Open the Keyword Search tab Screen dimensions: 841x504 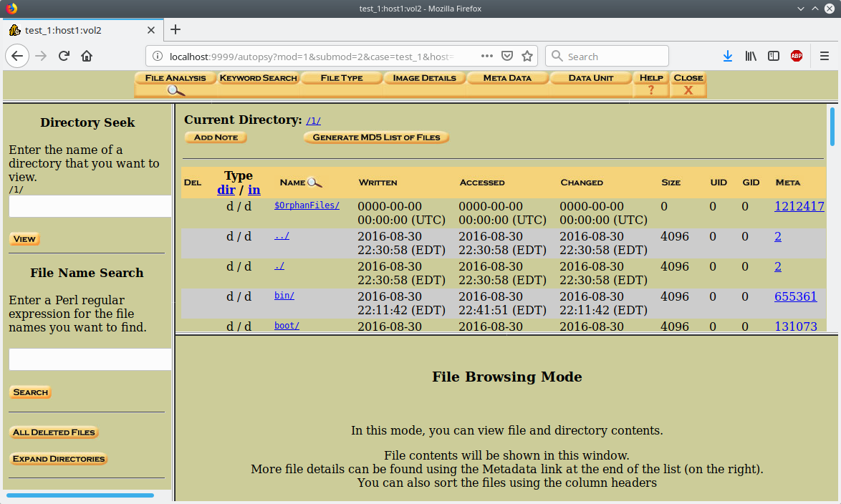click(x=258, y=78)
